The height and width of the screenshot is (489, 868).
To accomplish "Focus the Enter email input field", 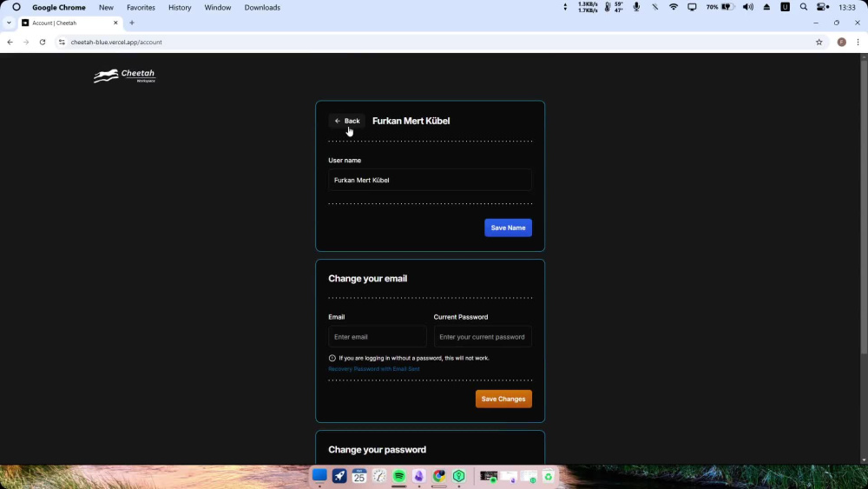I will click(377, 337).
